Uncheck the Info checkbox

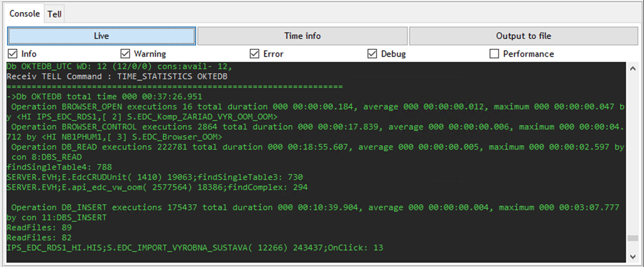point(12,54)
